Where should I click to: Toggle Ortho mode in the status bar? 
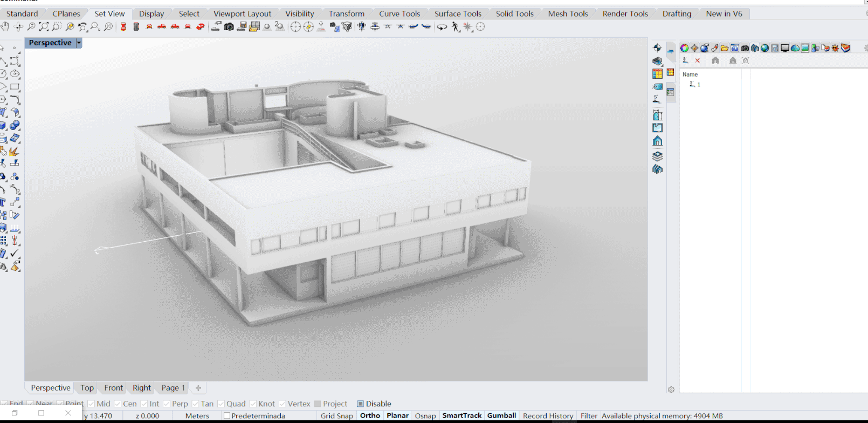coord(370,416)
